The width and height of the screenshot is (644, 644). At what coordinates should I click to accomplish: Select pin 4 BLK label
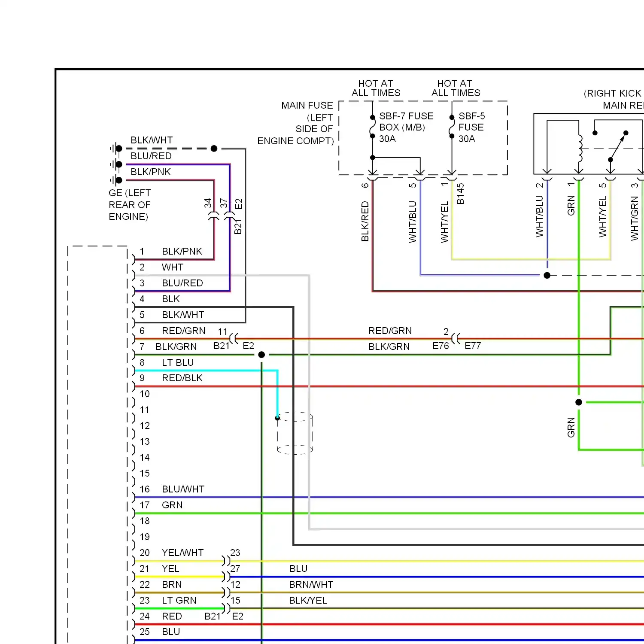coord(171,299)
